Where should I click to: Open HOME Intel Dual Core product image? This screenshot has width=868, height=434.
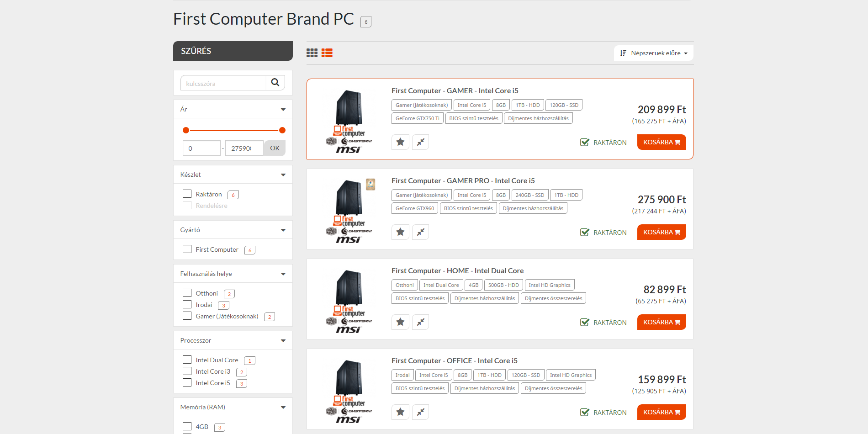[349, 301]
